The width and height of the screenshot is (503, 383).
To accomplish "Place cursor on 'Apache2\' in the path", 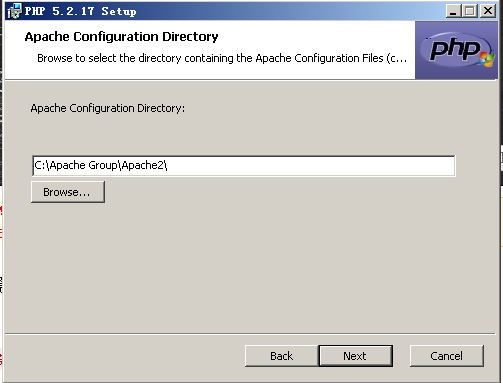I will pyautogui.click(x=144, y=165).
